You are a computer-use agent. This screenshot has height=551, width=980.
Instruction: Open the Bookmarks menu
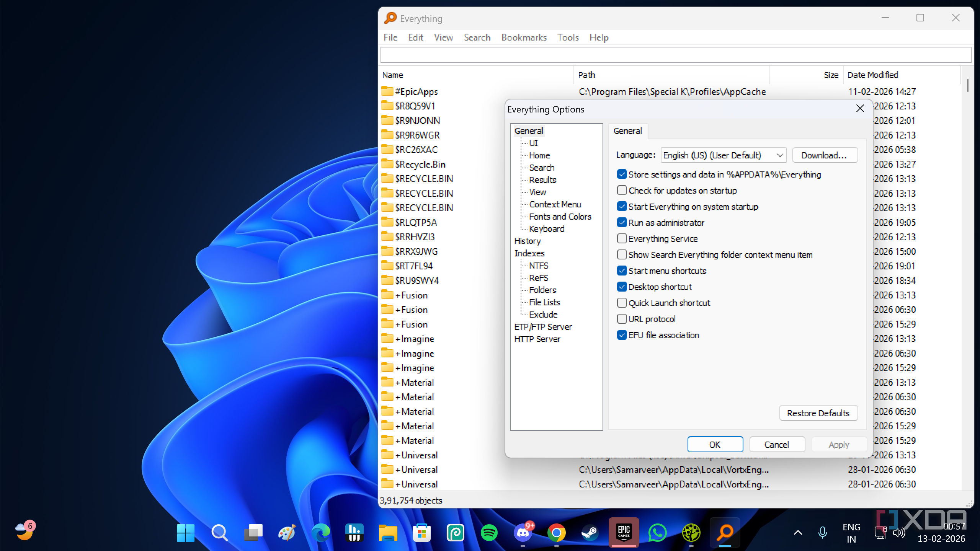(524, 37)
